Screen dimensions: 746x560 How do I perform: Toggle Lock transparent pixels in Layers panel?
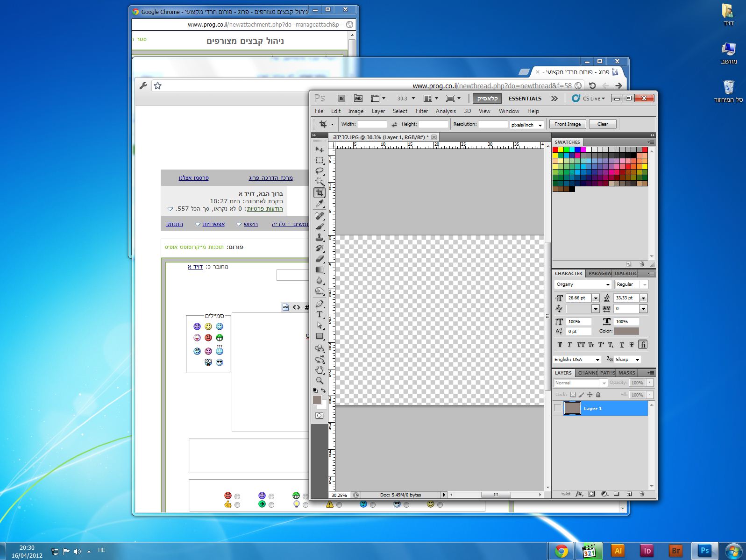573,395
